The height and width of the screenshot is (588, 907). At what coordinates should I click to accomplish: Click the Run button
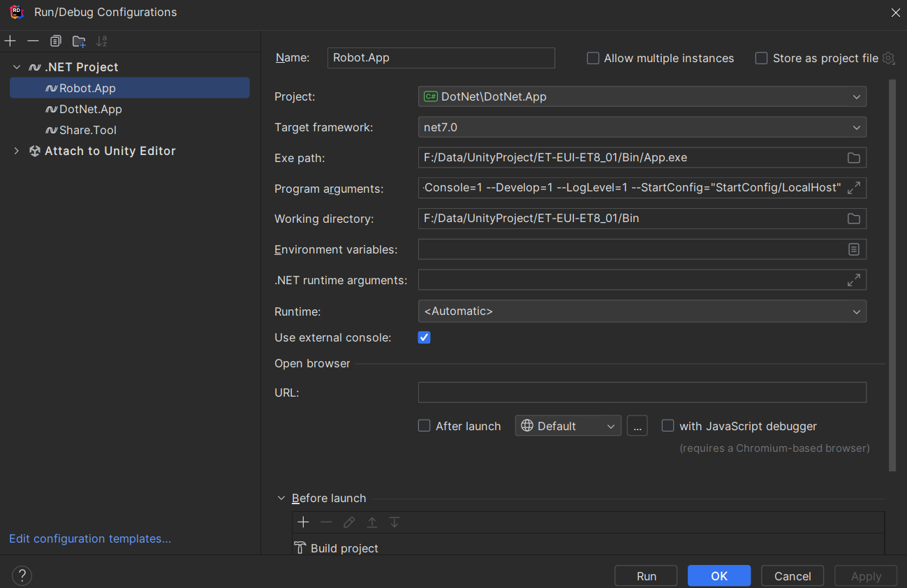(x=646, y=576)
